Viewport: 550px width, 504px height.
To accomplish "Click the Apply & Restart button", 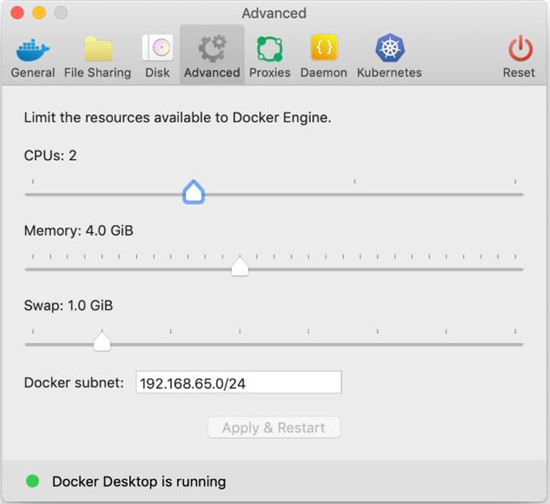I will point(274,428).
